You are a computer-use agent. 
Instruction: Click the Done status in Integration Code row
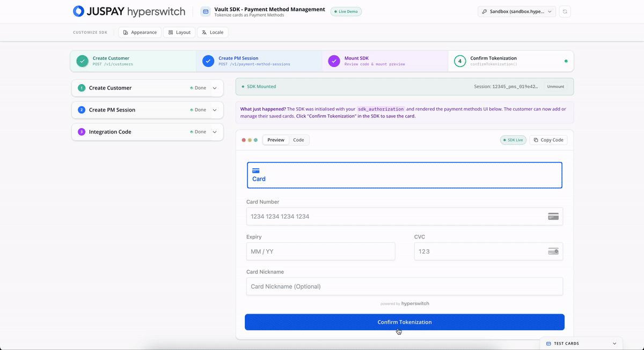tap(198, 132)
